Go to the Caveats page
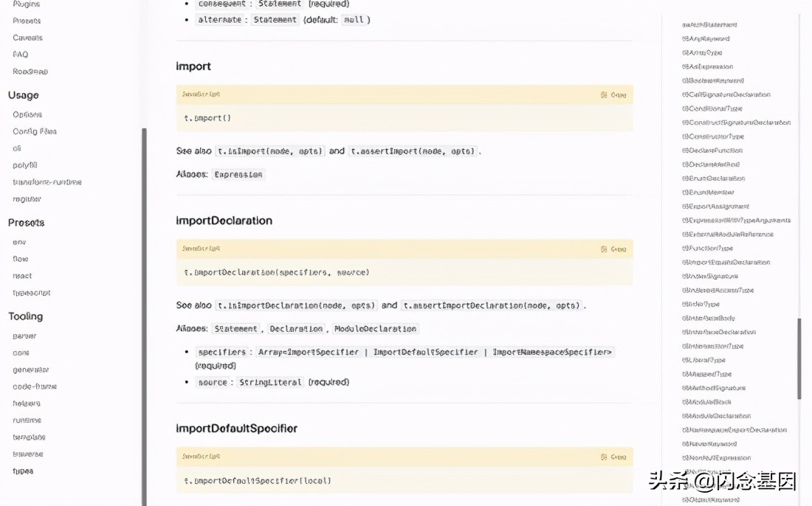Viewport: 812px width, 506px height. (x=28, y=38)
